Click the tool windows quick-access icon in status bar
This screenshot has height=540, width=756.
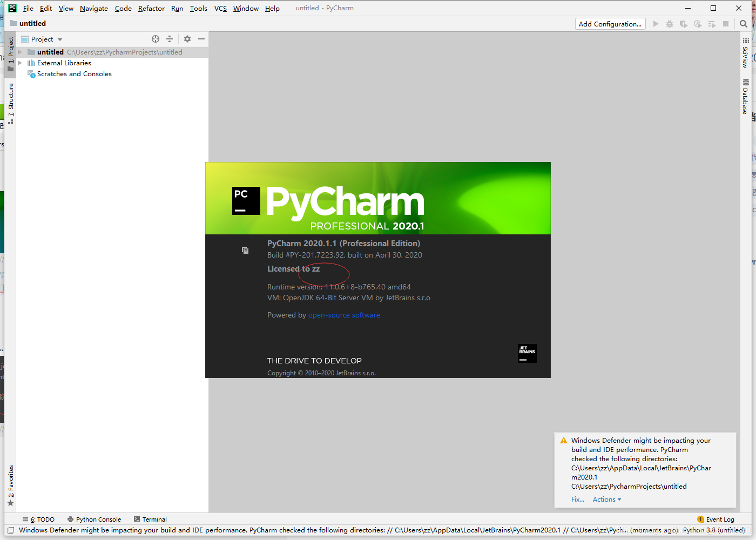[10, 530]
